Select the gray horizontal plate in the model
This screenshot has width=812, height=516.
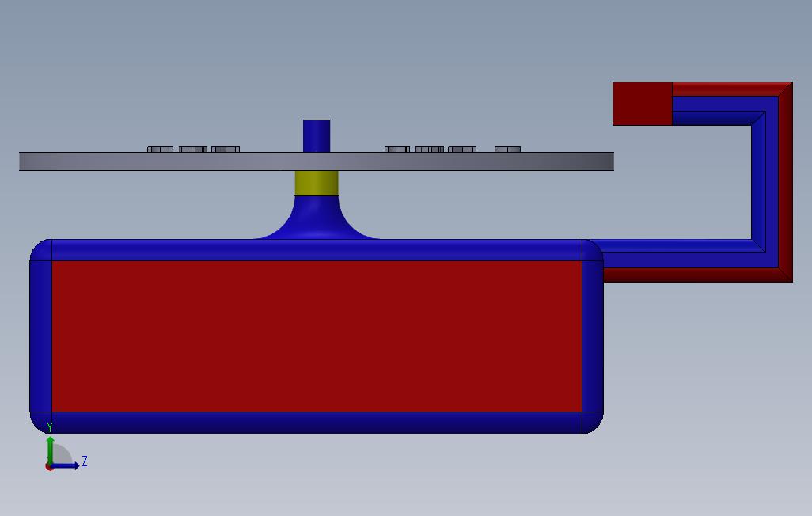tap(317, 161)
